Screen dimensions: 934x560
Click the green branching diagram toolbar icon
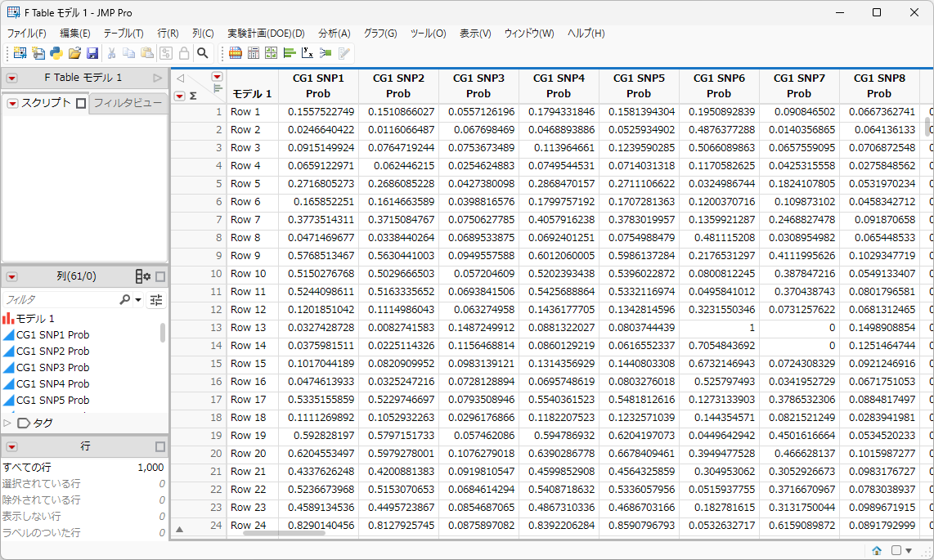pos(326,54)
